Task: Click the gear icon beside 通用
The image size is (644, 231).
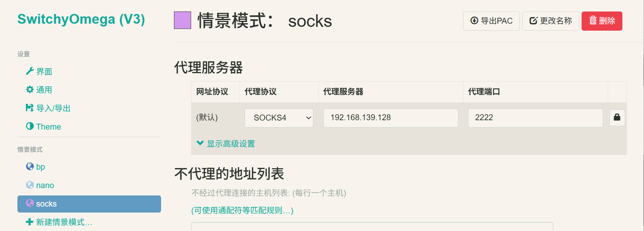Action: [30, 90]
